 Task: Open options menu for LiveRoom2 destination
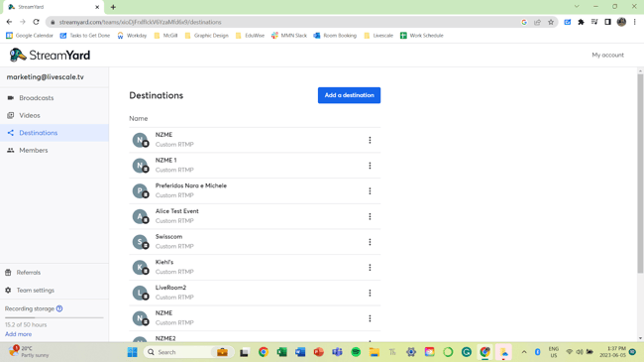click(370, 293)
